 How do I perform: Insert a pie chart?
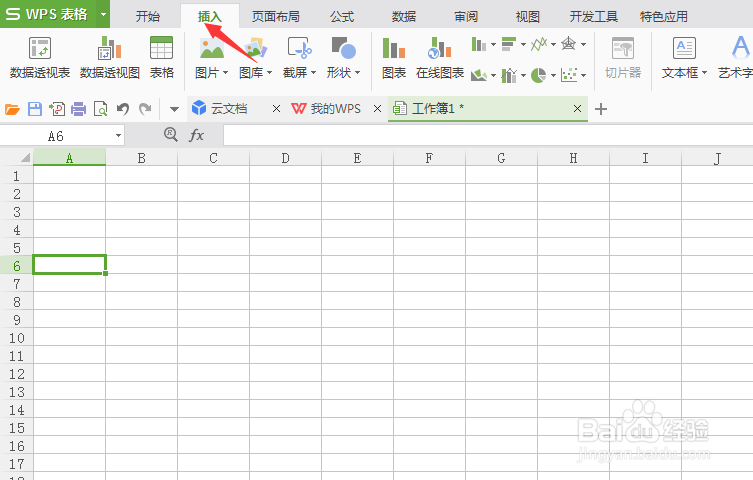click(539, 75)
